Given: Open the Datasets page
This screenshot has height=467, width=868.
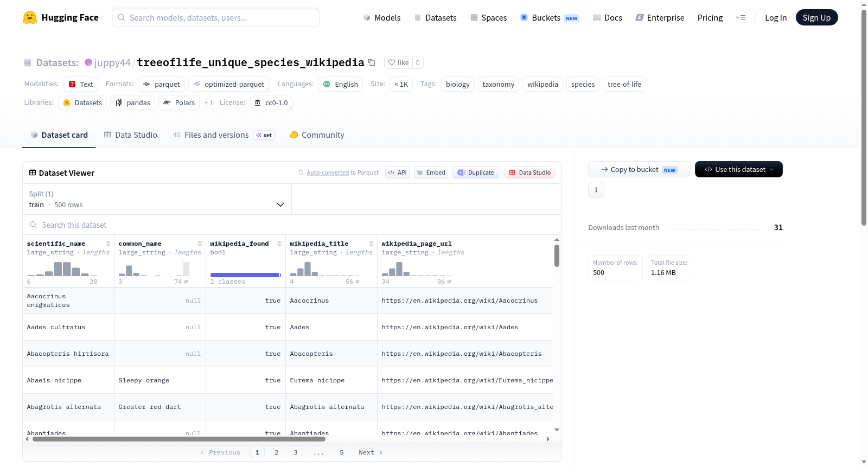Looking at the screenshot, I should (435, 17).
